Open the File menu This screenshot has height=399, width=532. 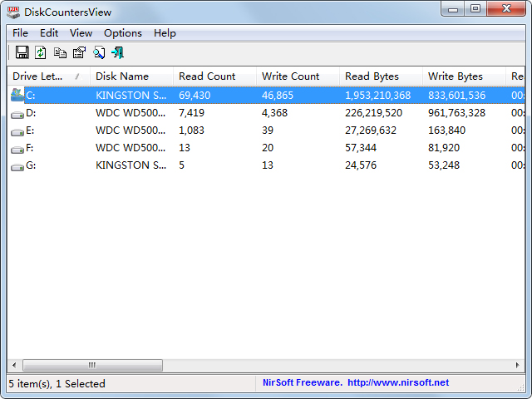(x=20, y=33)
